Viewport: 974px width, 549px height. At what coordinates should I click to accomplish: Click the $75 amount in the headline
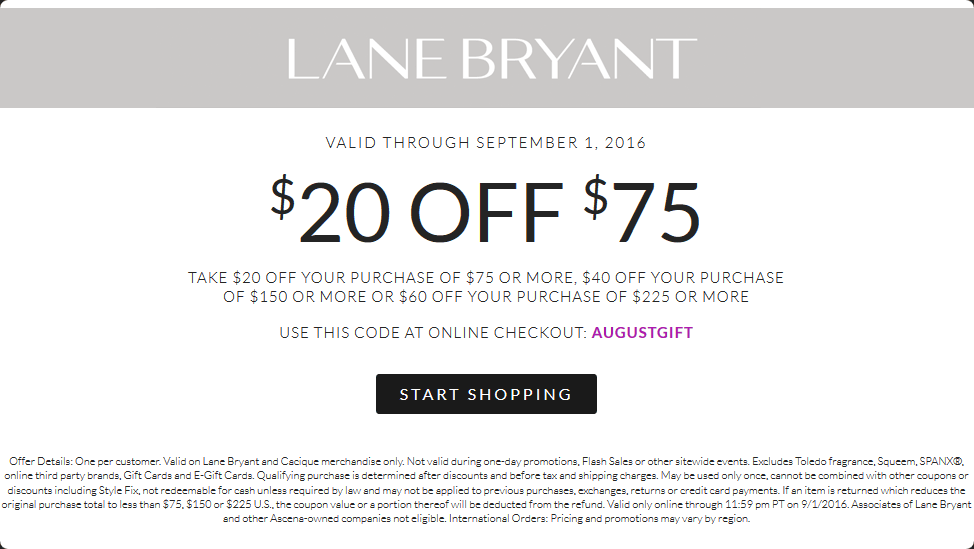point(642,210)
